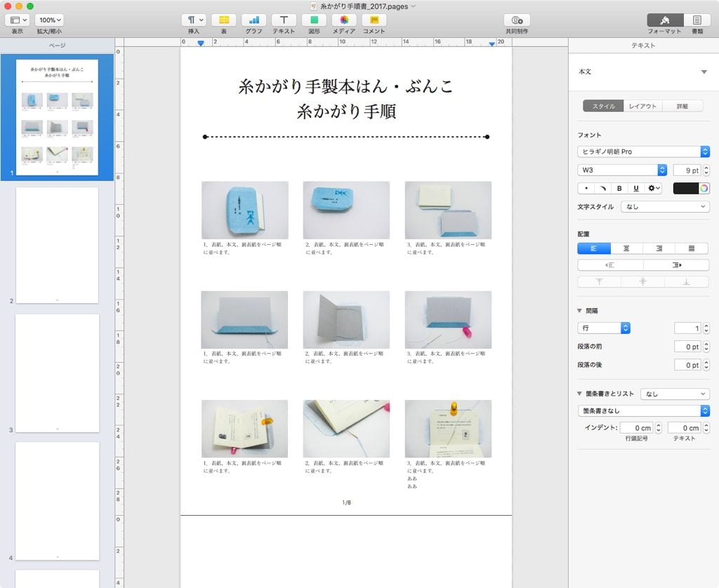The width and height of the screenshot is (719, 588).
Task: Insert a text box with テキスト icon
Action: 284,20
